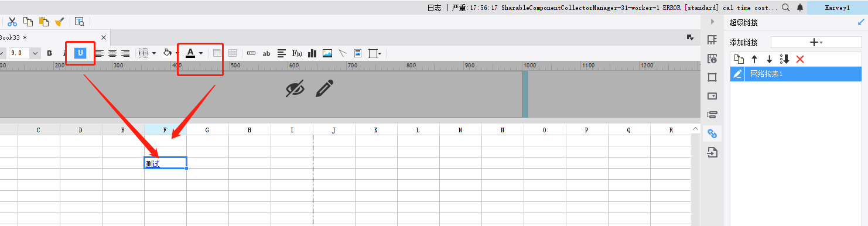This screenshot has width=868, height=226.
Task: Insert widget with the rectangle icon
Action: click(x=251, y=53)
